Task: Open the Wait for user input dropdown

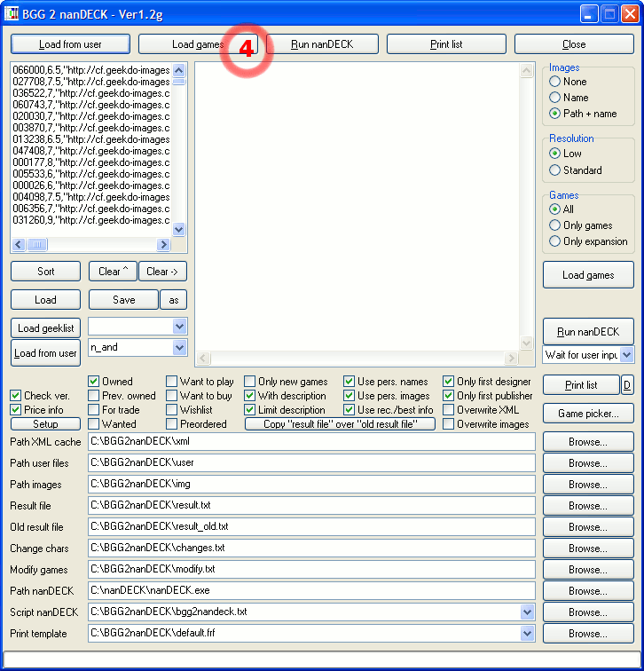Action: pyautogui.click(x=627, y=355)
